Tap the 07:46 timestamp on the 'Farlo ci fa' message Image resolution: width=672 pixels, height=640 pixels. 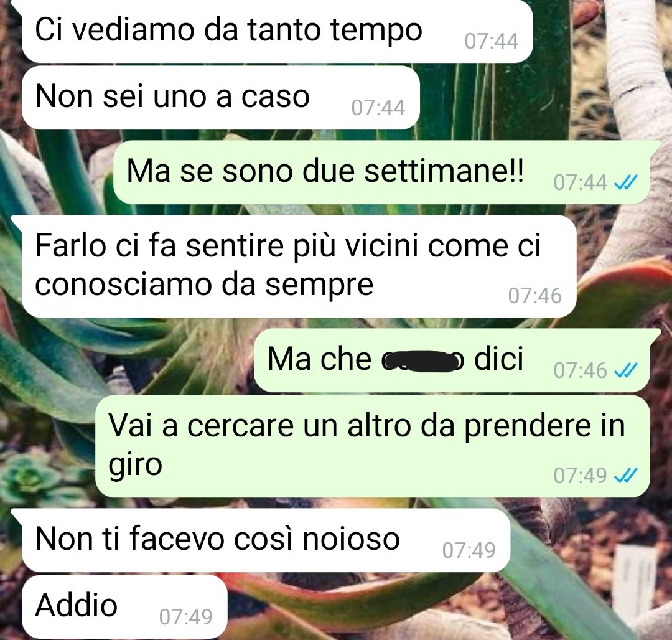coord(535,296)
